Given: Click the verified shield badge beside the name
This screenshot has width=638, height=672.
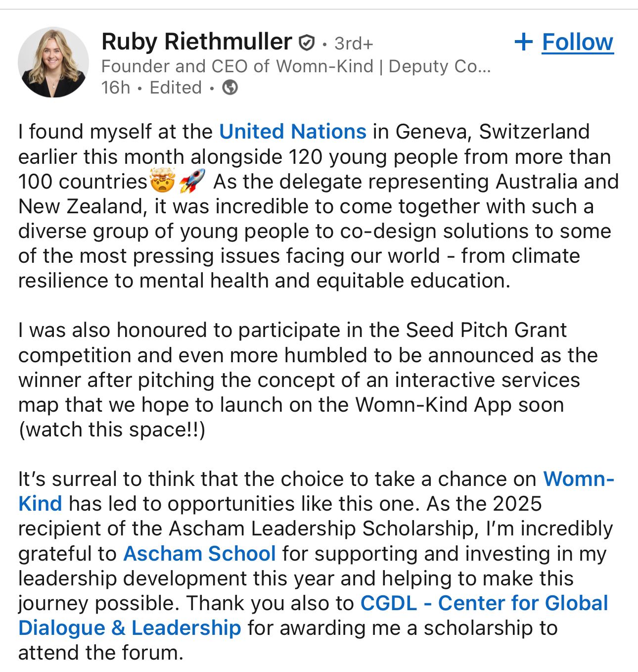Looking at the screenshot, I should pyautogui.click(x=307, y=43).
